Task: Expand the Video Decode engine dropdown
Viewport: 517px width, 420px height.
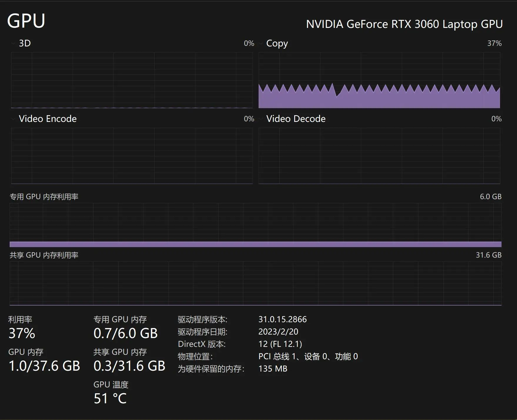Action: click(x=261, y=119)
